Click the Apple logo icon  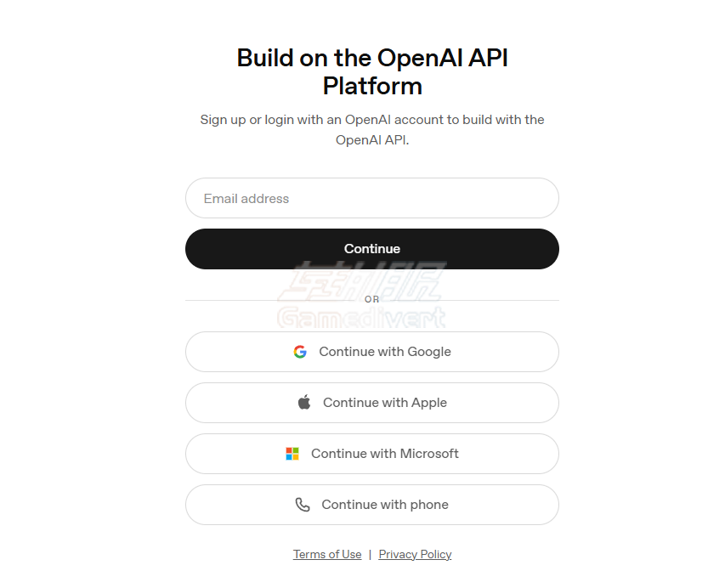coord(303,402)
